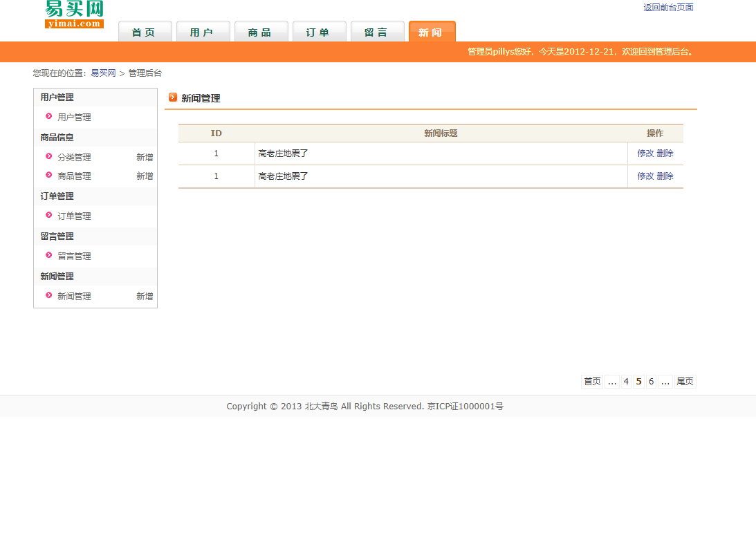Select current page 5 in pagination
756x540 pixels.
[639, 382]
